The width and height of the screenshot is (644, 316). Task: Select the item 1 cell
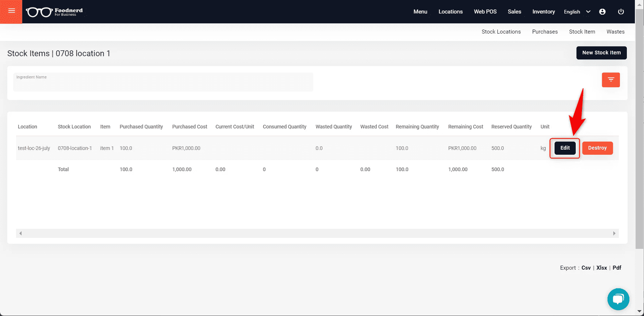(x=107, y=148)
